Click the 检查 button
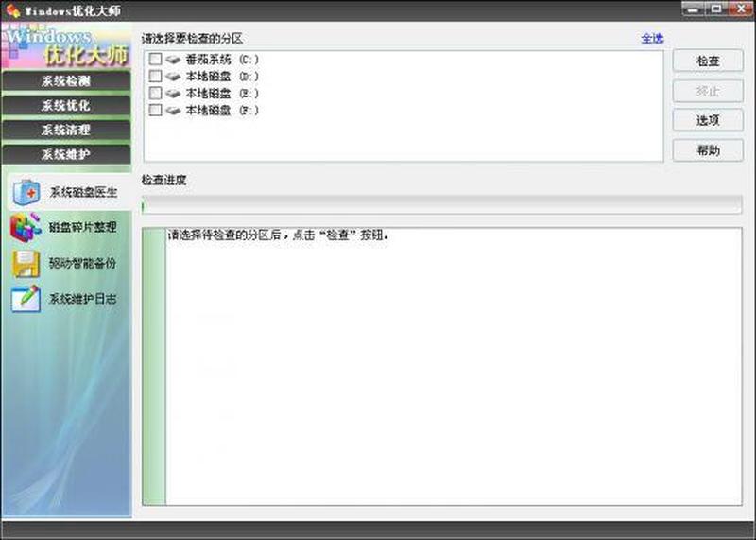 708,61
